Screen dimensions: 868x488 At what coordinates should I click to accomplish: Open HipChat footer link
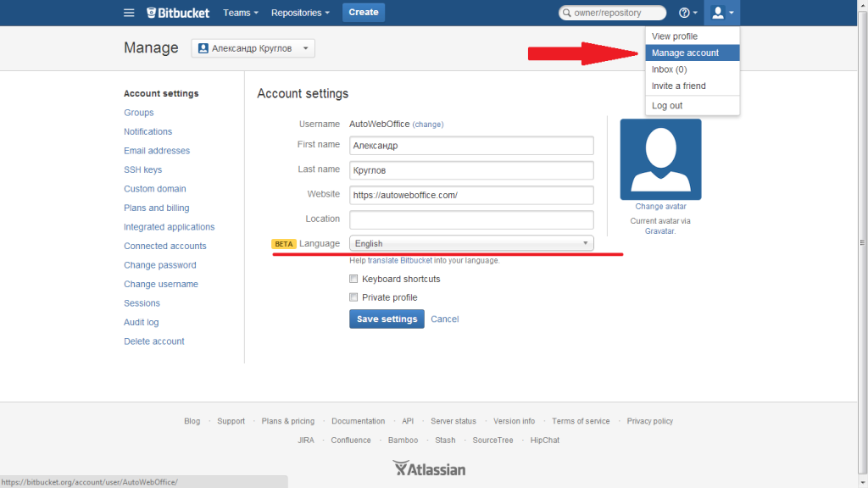pyautogui.click(x=545, y=441)
